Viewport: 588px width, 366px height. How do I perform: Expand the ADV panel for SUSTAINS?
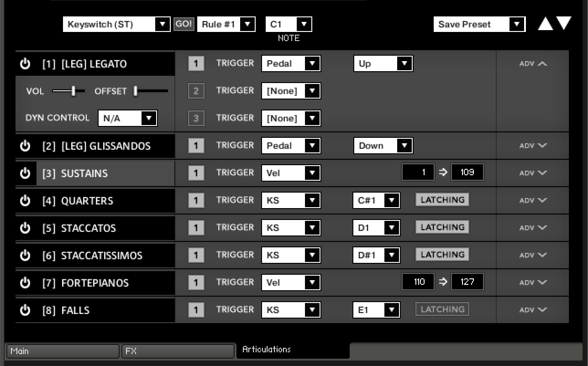[532, 173]
